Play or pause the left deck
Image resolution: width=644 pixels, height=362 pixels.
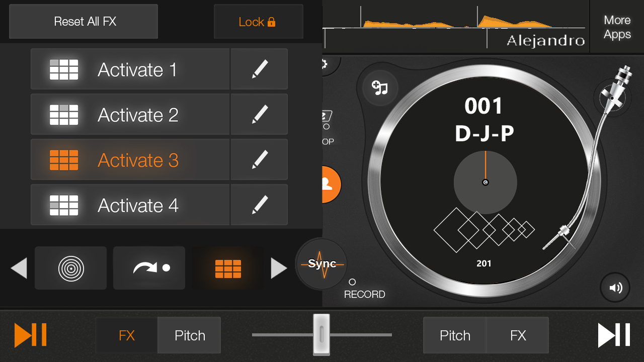[x=31, y=335]
